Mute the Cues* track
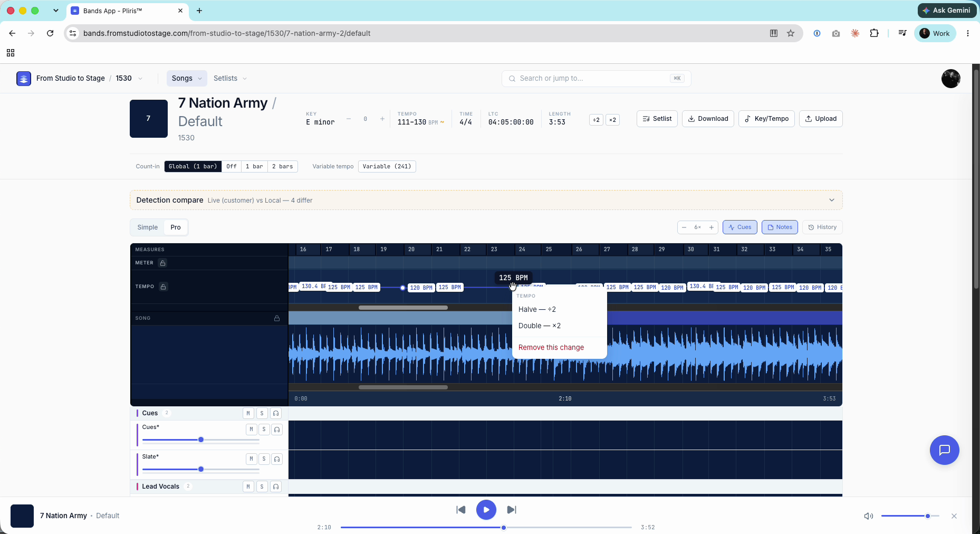Viewport: 980px width, 534px height. (x=252, y=430)
